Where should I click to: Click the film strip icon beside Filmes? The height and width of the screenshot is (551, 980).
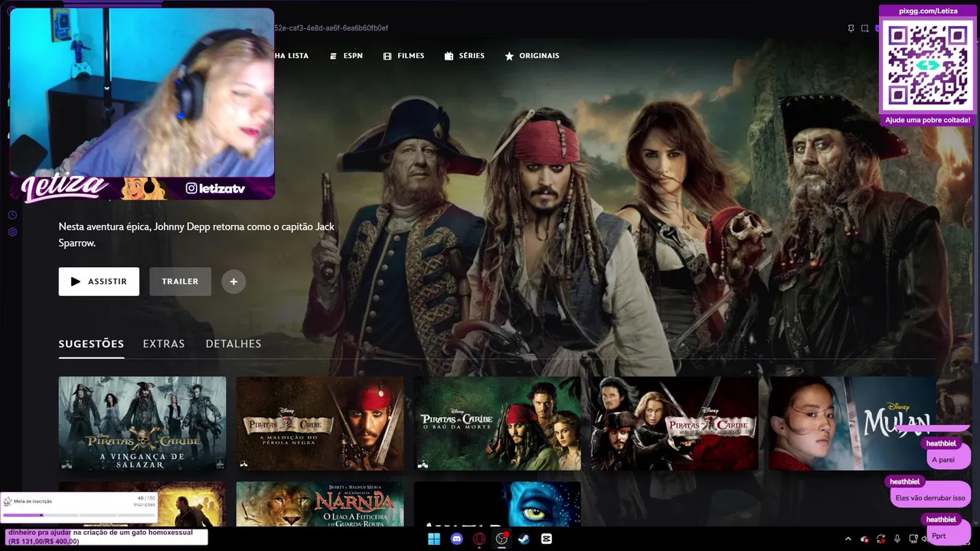pos(387,56)
